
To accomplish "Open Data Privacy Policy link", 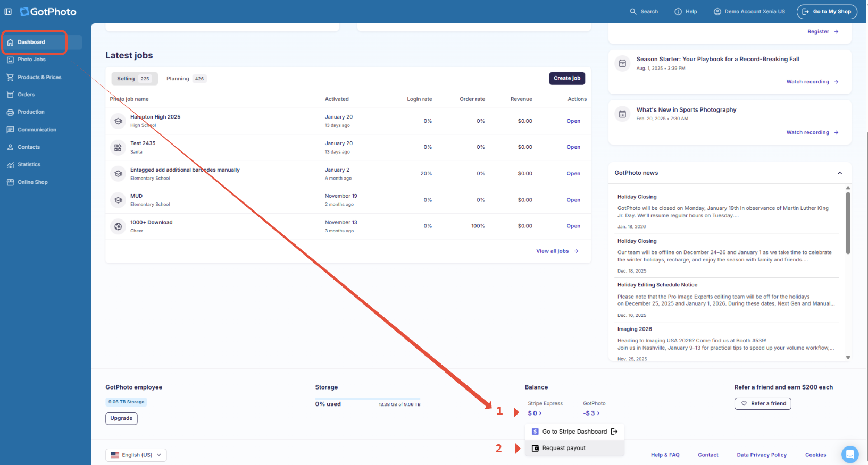I will coord(762,455).
